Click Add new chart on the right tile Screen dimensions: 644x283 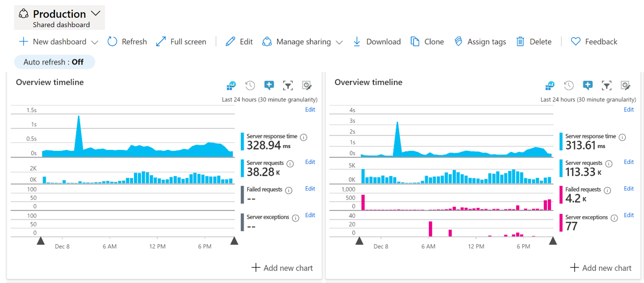(x=601, y=268)
